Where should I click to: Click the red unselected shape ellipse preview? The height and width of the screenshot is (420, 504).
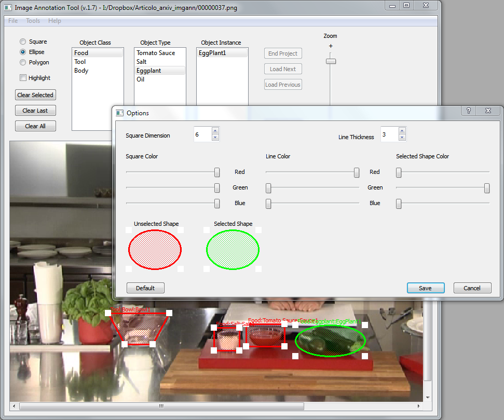tap(155, 250)
